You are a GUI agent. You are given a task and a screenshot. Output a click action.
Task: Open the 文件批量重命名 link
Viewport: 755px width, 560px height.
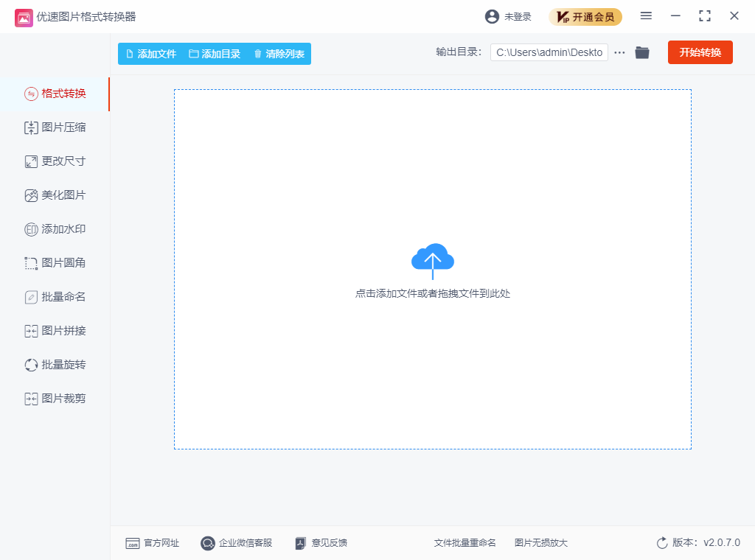(465, 543)
